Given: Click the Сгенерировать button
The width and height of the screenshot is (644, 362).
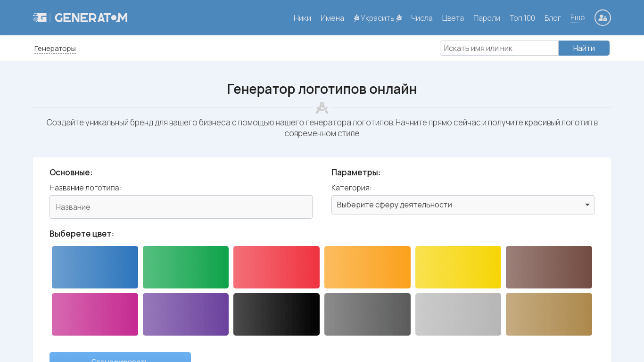Looking at the screenshot, I should pos(120,358).
